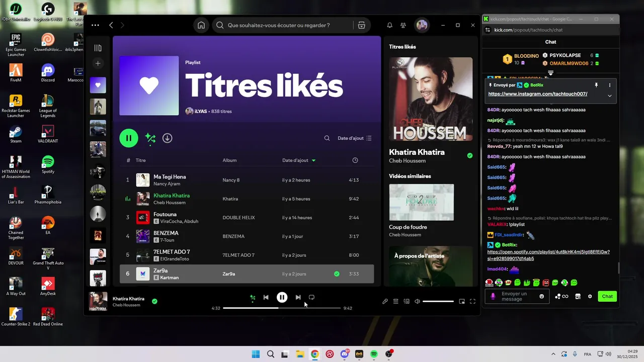Open the shop icon in Kick chat

(x=578, y=297)
